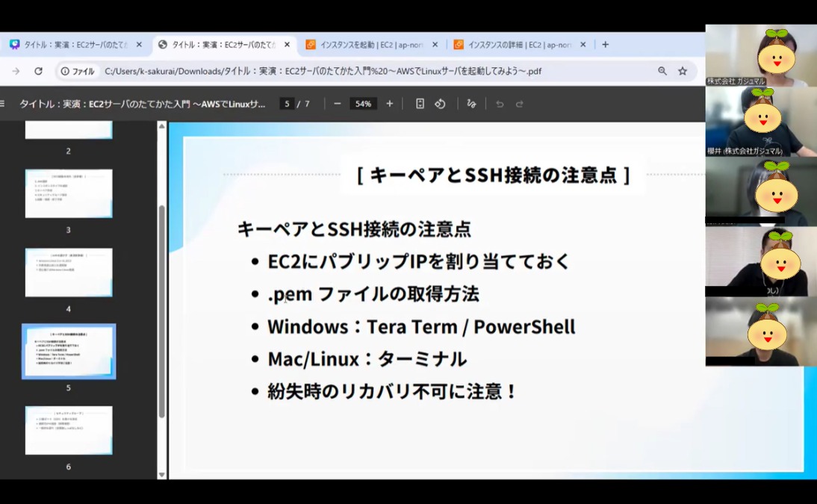Select the page 4 thumbnail
This screenshot has width=817, height=504.
pos(69,273)
